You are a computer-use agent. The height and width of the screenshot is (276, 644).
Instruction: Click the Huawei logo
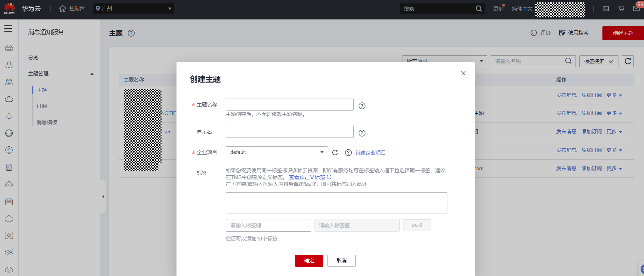10,9
